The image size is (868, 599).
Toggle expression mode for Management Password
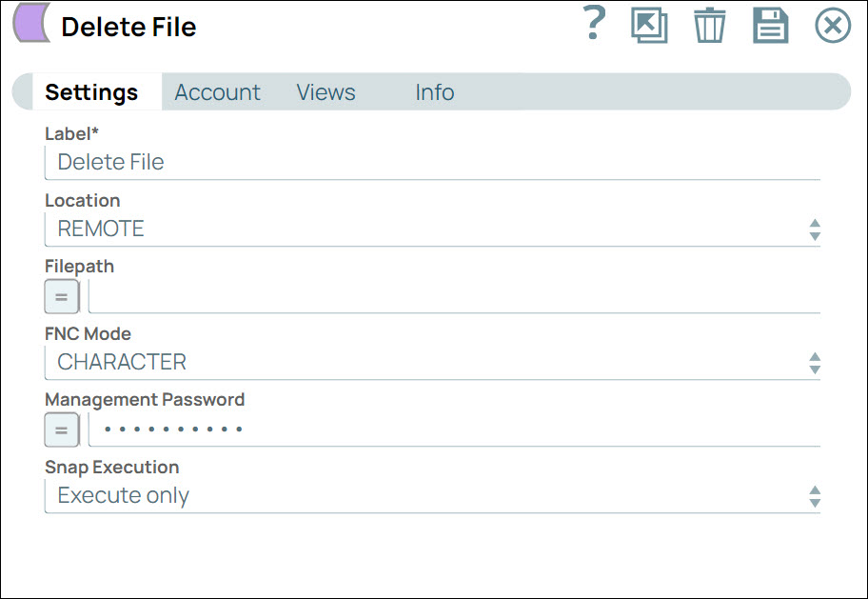pyautogui.click(x=61, y=429)
